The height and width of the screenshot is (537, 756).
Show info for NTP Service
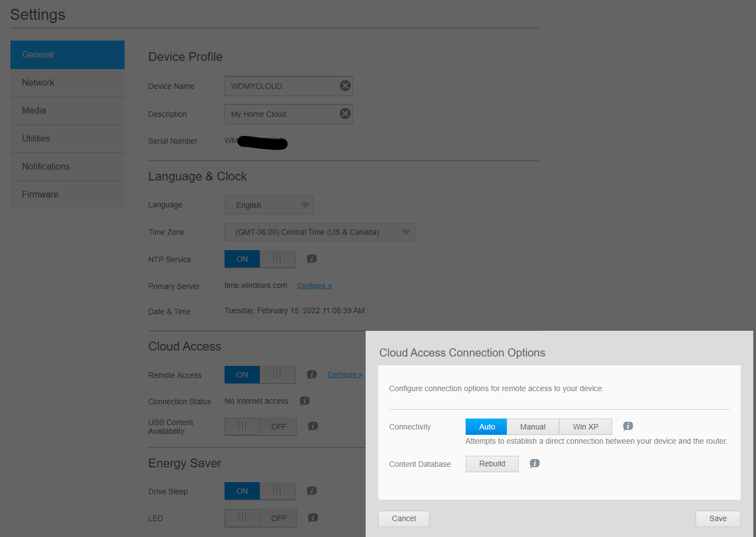coord(312,259)
